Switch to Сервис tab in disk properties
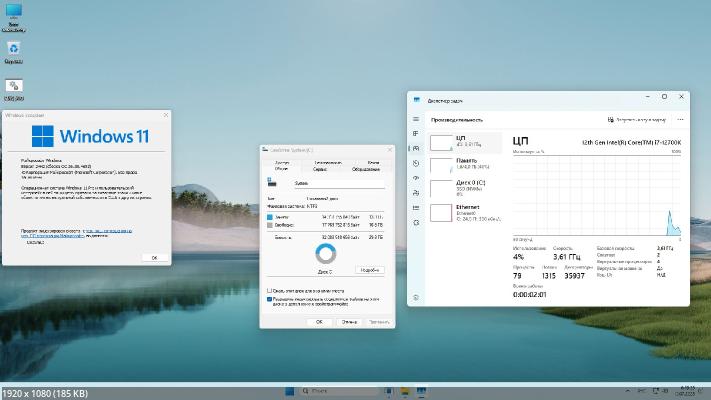The width and height of the screenshot is (711, 400). (x=320, y=169)
